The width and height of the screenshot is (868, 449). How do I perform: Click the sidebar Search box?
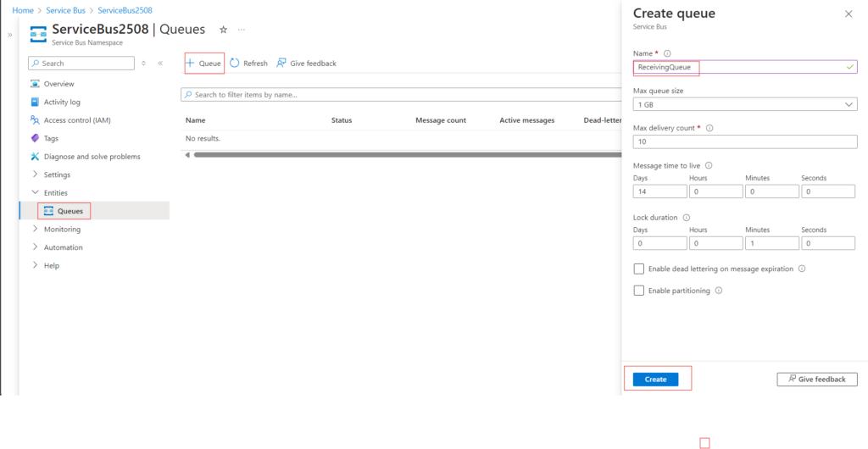click(81, 63)
